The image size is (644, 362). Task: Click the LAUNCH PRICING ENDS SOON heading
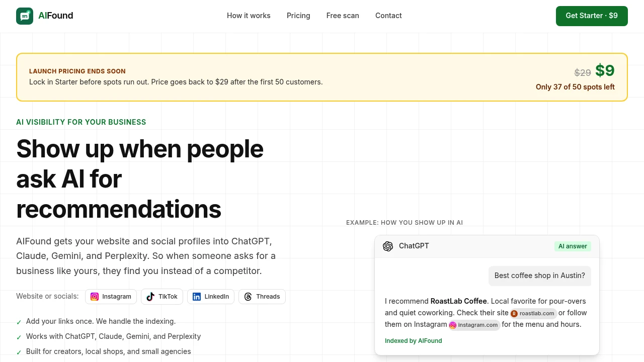coord(77,71)
